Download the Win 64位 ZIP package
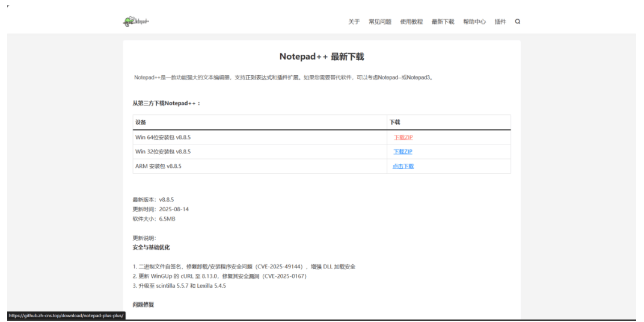The width and height of the screenshot is (644, 322). [x=403, y=137]
